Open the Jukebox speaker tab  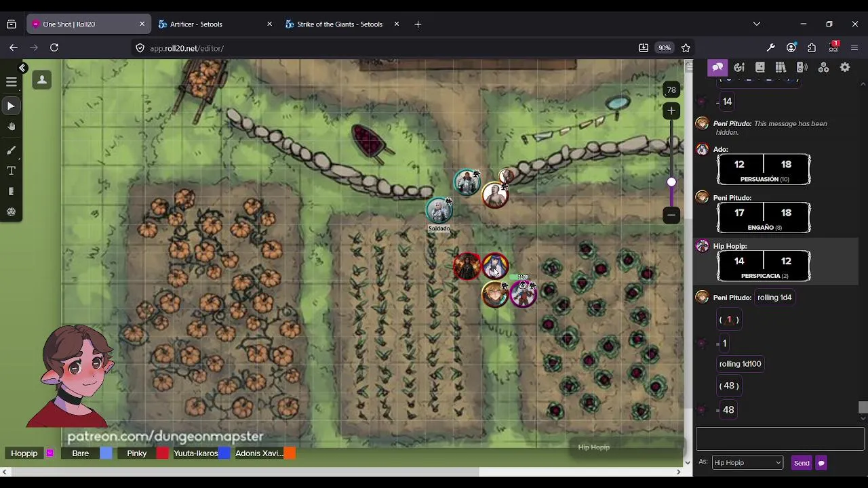pyautogui.click(x=802, y=67)
